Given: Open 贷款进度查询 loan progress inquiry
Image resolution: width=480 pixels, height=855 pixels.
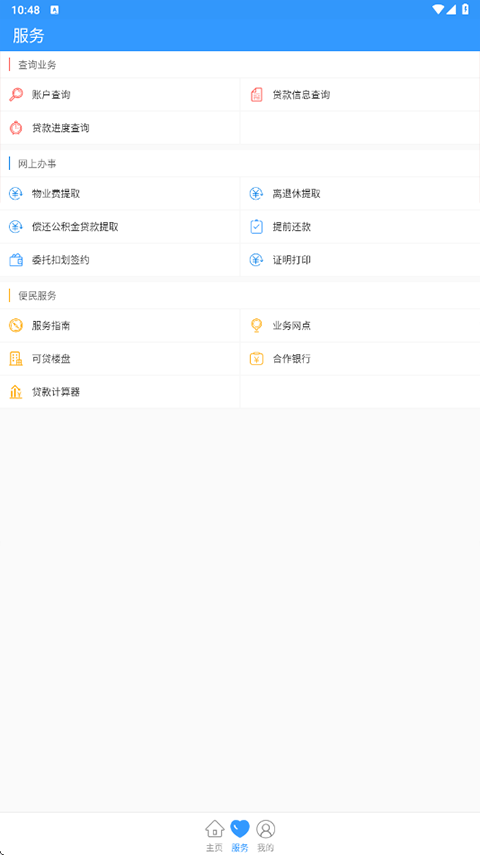Looking at the screenshot, I should click(120, 128).
